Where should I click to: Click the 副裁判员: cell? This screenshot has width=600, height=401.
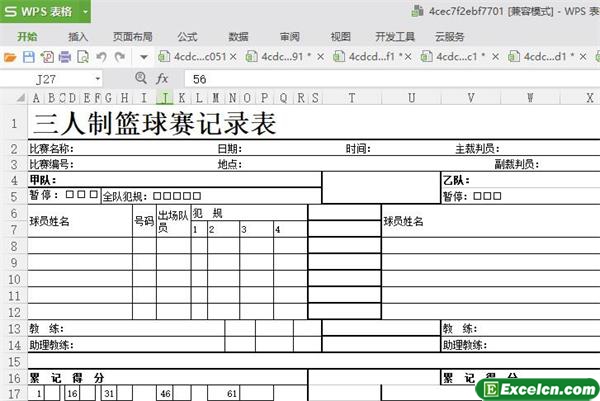point(517,165)
